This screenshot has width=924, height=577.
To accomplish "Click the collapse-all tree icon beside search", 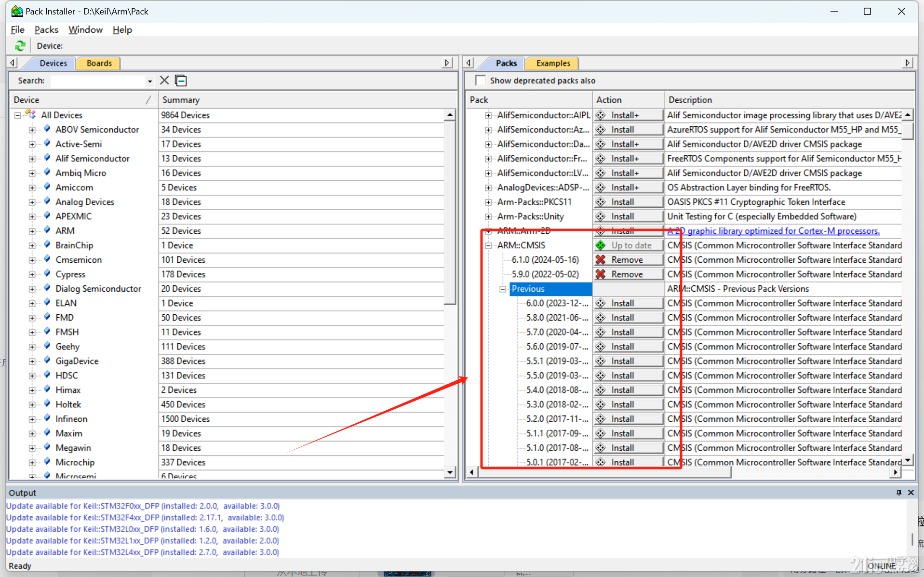I will (181, 81).
